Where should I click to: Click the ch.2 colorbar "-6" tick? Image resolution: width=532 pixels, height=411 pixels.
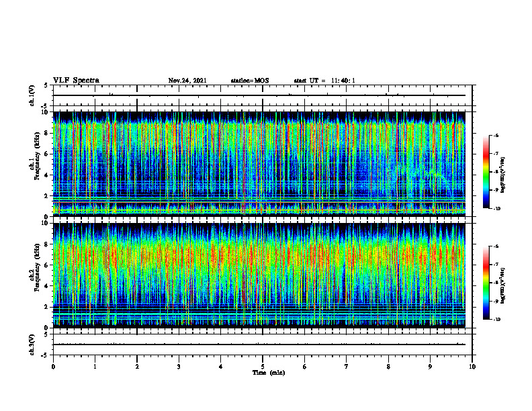[x=496, y=246]
